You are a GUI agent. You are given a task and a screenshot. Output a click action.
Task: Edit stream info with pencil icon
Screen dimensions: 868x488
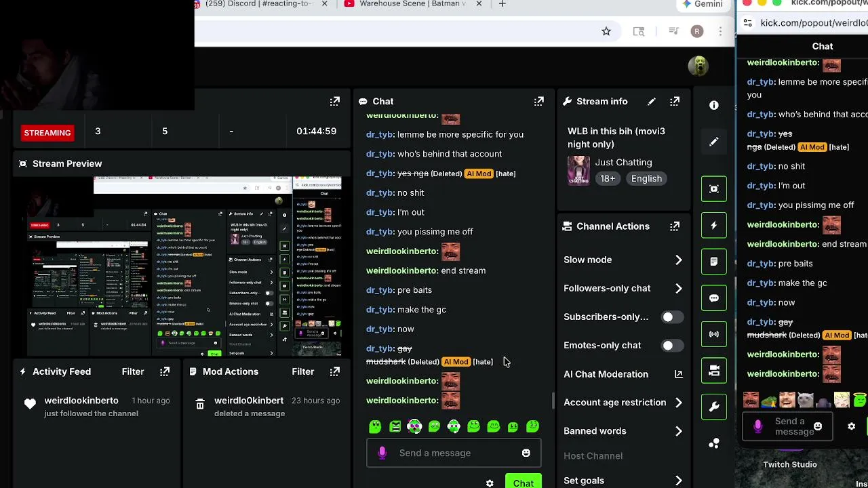(x=652, y=101)
